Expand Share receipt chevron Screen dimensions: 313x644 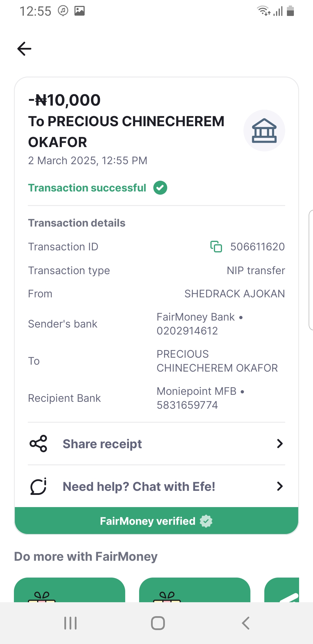280,444
